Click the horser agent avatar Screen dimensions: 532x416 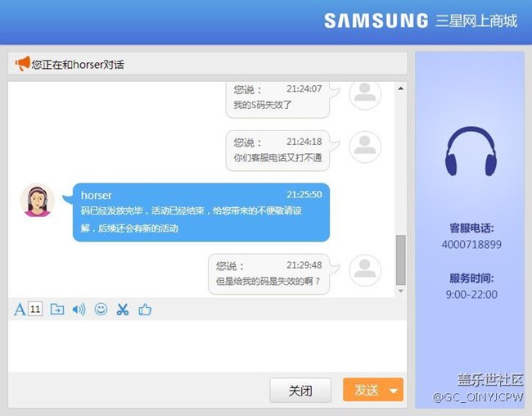38,201
